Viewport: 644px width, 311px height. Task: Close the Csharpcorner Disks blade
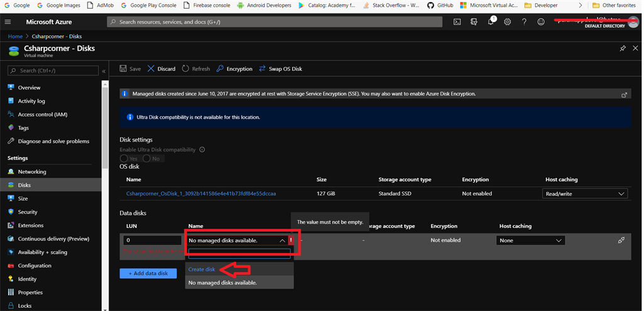[x=635, y=48]
